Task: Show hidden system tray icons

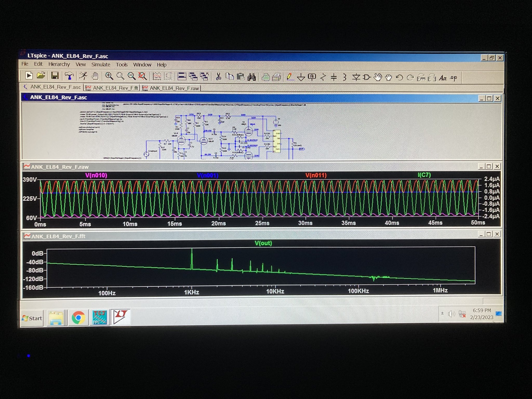Action: (442, 314)
